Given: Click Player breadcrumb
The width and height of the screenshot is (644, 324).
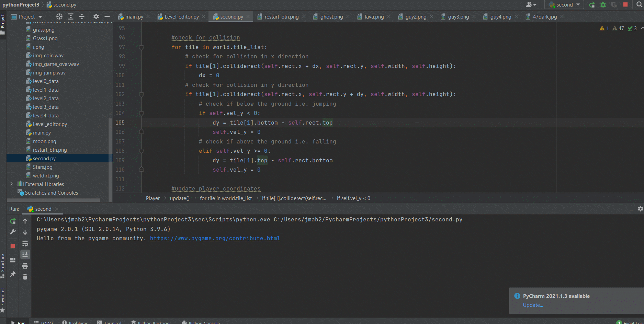Looking at the screenshot, I should coord(153,198).
